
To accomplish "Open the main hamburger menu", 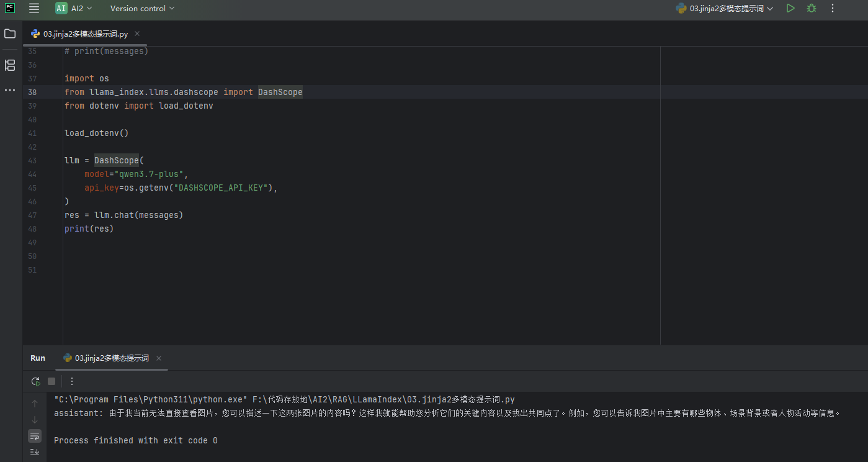I will pyautogui.click(x=34, y=8).
